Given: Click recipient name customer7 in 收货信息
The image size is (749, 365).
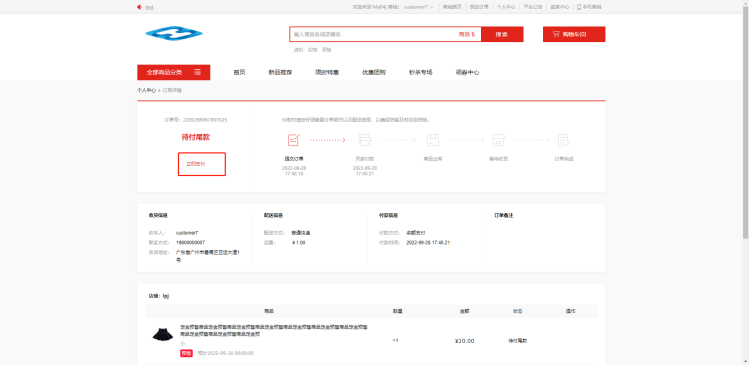Looking at the screenshot, I should [x=187, y=233].
